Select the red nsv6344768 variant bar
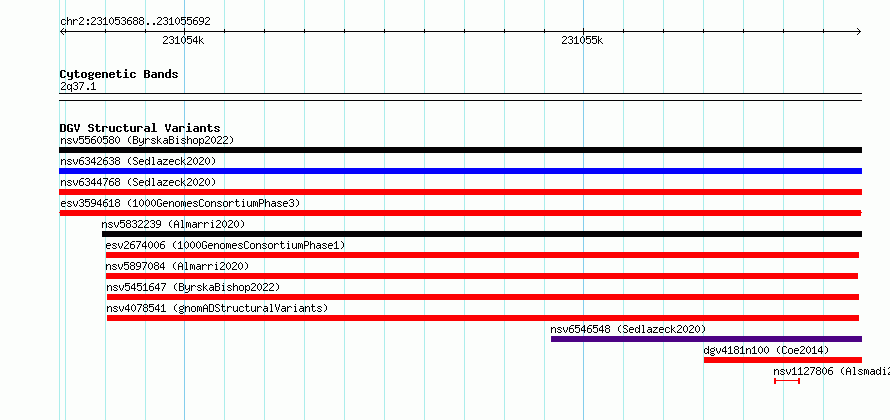Screen dimensions: 890x420 click(460, 192)
